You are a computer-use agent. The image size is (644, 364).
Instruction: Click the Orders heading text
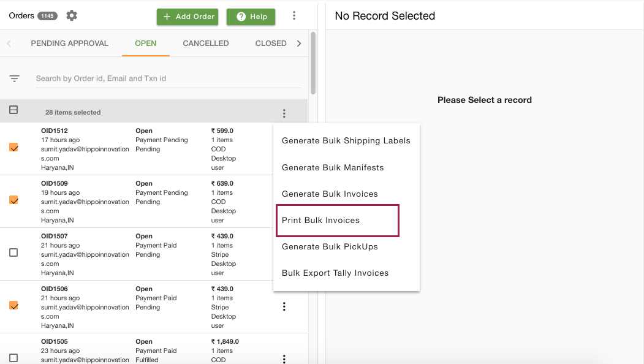coord(21,15)
